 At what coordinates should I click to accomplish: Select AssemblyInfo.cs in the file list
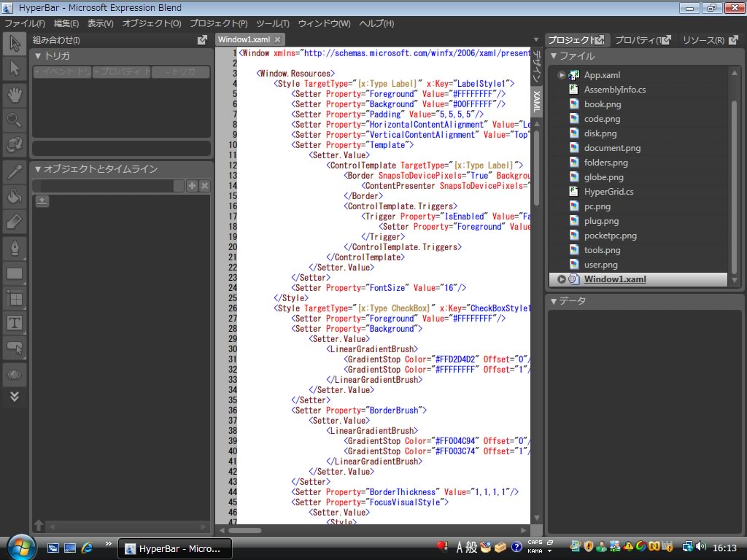click(615, 90)
